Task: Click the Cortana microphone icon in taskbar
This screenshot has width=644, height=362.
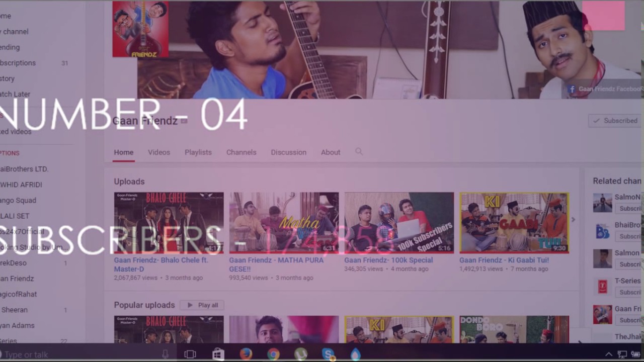Action: tap(165, 354)
